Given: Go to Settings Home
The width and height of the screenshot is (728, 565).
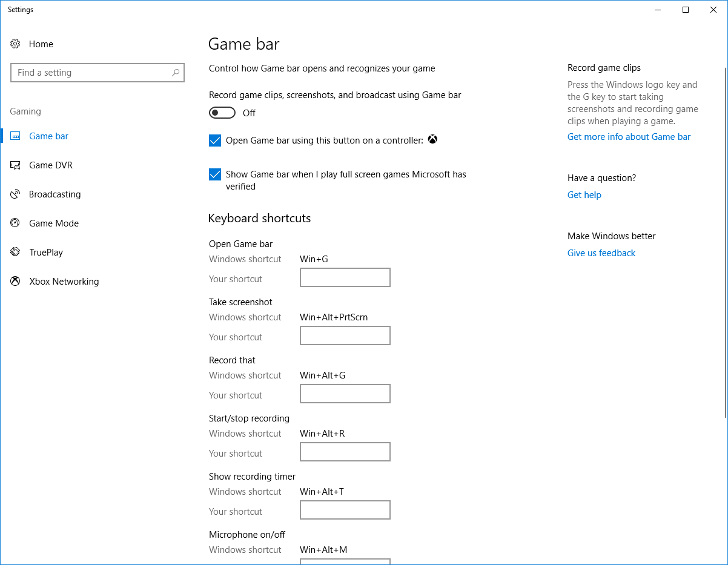Looking at the screenshot, I should pos(41,44).
